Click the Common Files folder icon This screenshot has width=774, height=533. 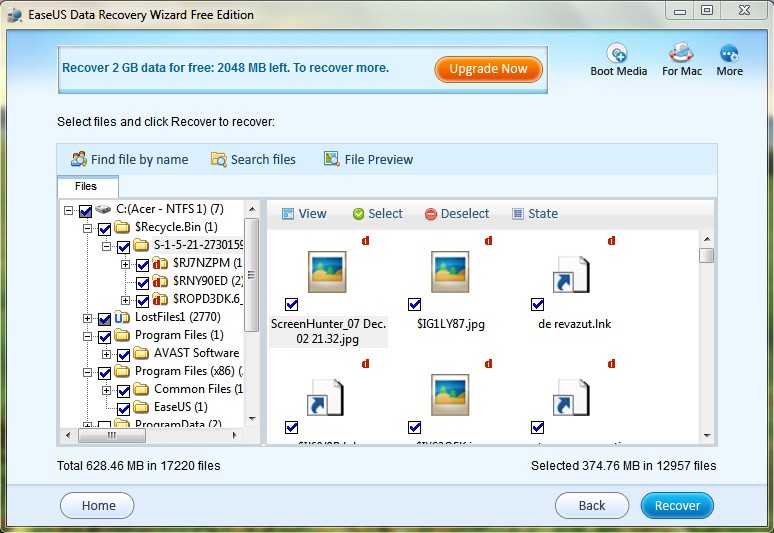(141, 389)
